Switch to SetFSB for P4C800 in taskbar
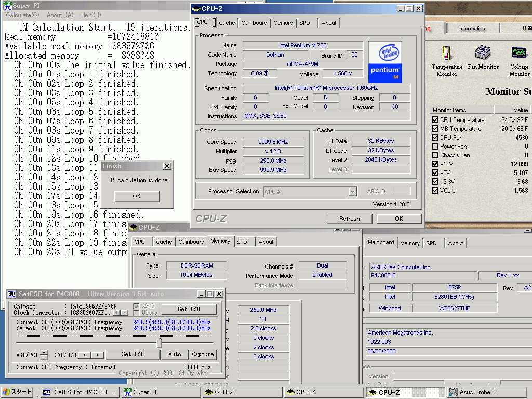Screen dimensions: 532x399 pyautogui.click(x=80, y=392)
